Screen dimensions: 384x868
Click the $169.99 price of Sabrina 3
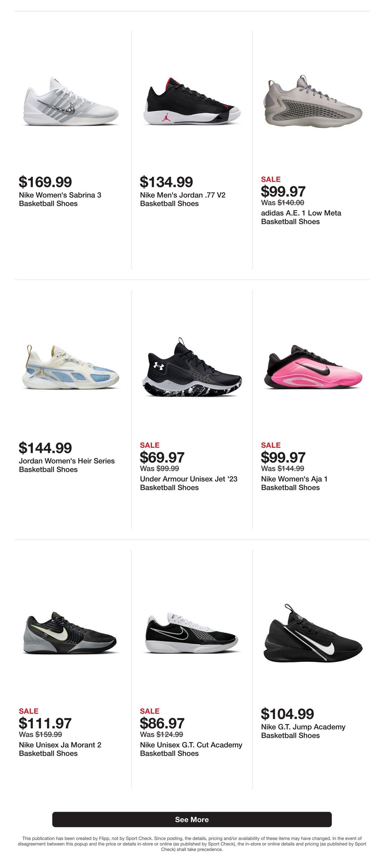(x=45, y=182)
